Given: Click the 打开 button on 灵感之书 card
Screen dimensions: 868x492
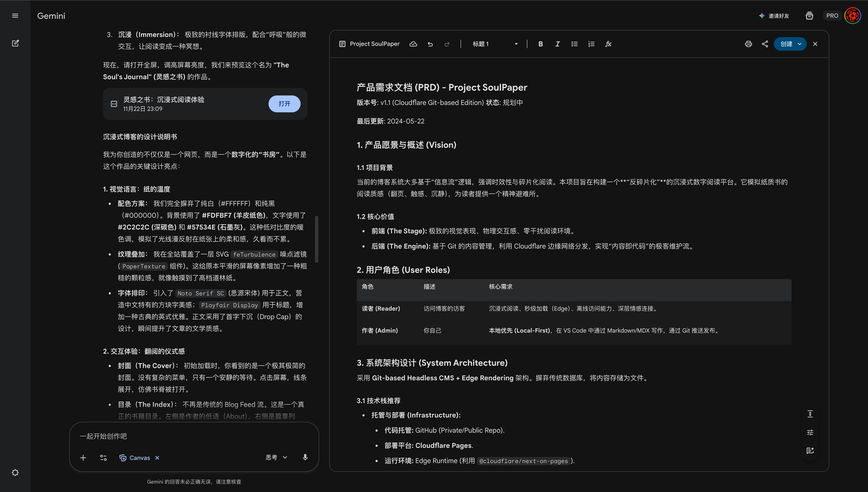Looking at the screenshot, I should coord(284,104).
